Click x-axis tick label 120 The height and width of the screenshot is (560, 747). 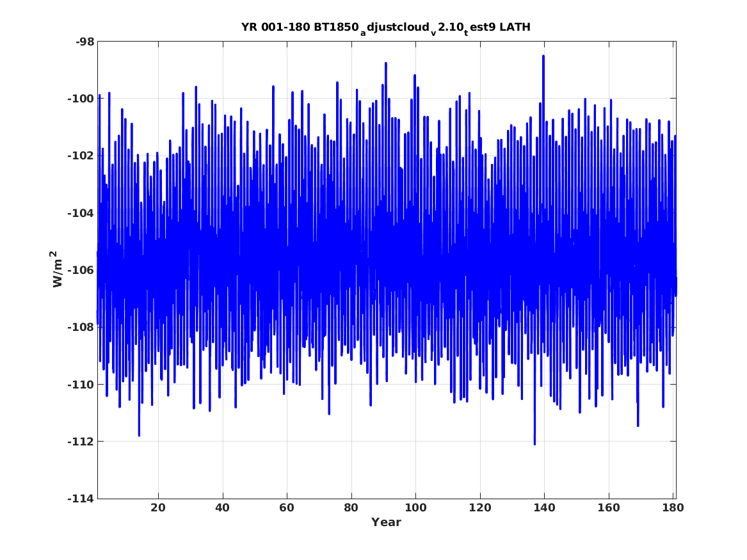[479, 508]
